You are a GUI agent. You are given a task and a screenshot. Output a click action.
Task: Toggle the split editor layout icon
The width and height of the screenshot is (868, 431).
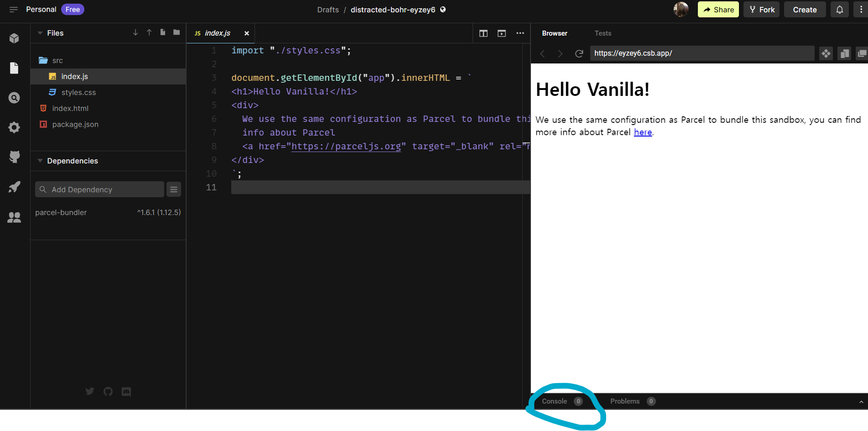click(x=483, y=33)
